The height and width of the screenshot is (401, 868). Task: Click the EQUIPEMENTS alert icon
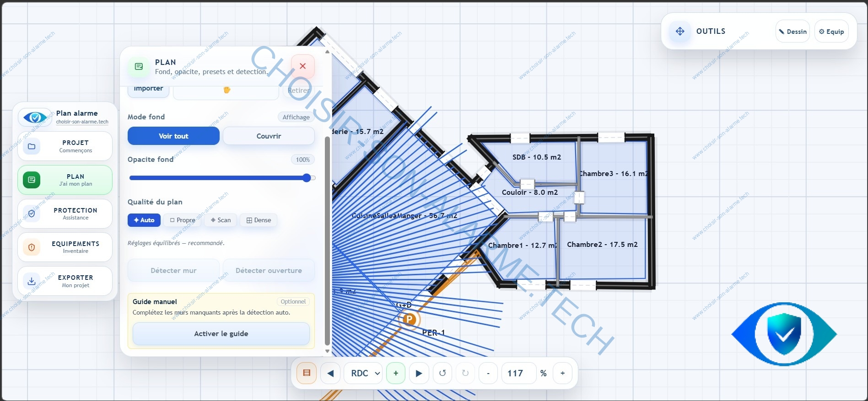click(x=32, y=247)
